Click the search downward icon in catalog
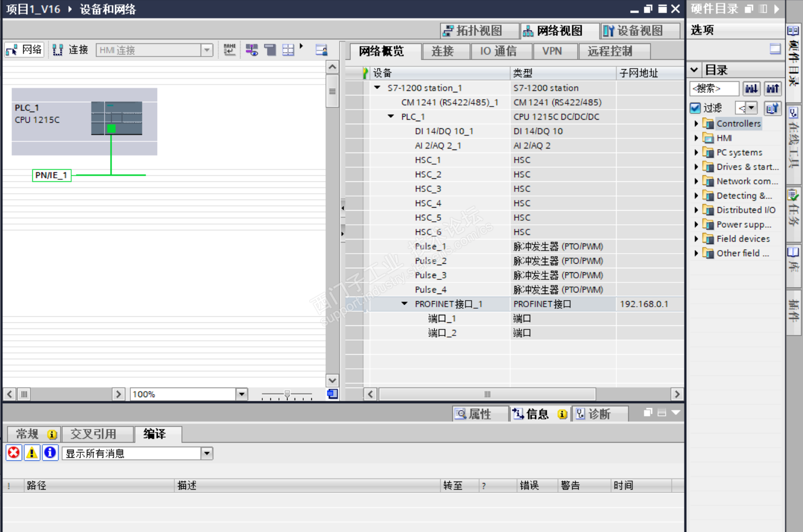803x532 pixels. tap(751, 88)
